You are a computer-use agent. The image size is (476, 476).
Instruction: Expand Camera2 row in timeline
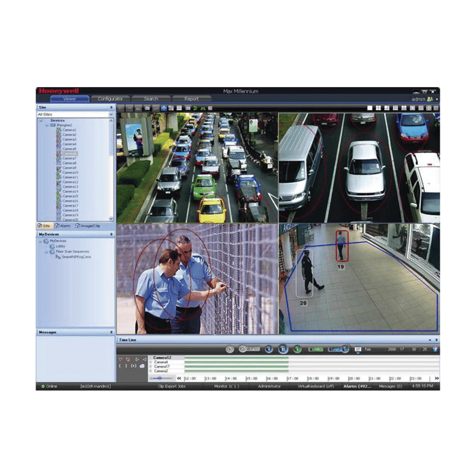point(150,371)
